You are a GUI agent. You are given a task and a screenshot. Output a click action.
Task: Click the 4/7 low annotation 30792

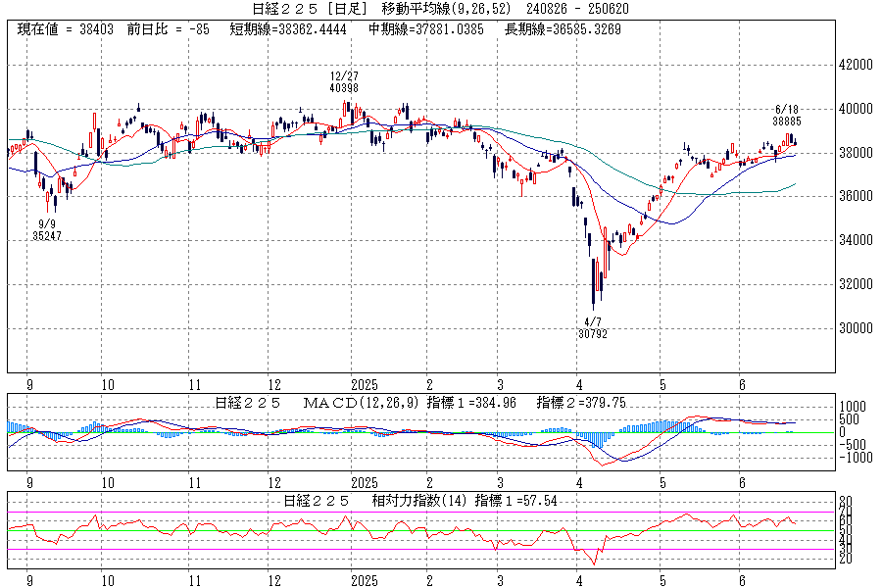coord(592,333)
